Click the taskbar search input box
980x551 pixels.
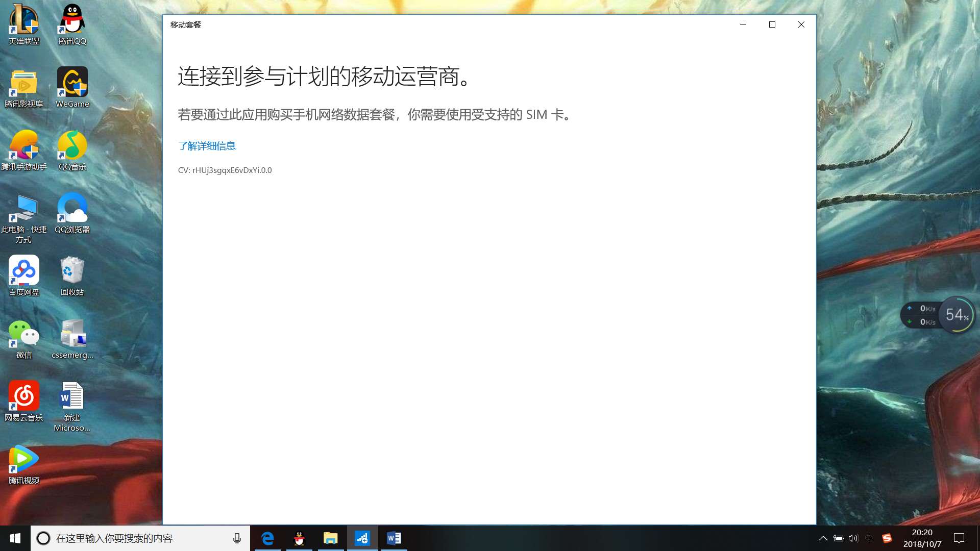click(x=140, y=538)
